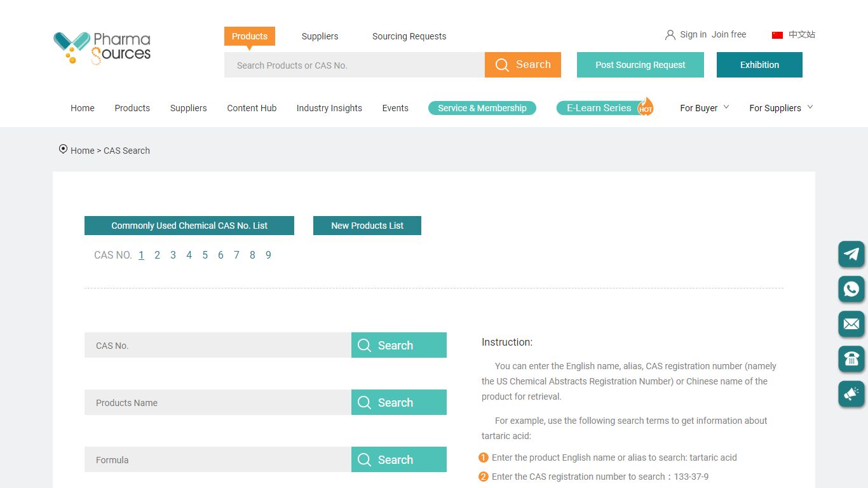Select the Suppliers search tab
This screenshot has height=488, width=868.
click(x=320, y=36)
